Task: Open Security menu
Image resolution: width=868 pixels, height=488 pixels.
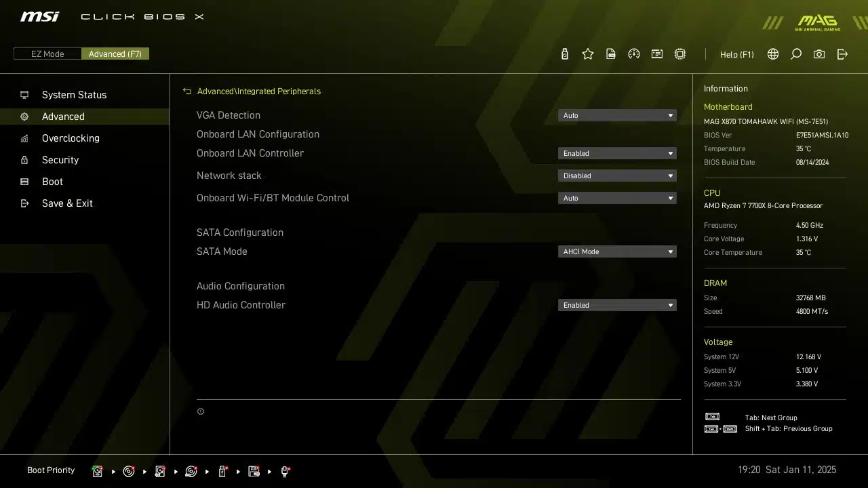Action: tap(60, 160)
